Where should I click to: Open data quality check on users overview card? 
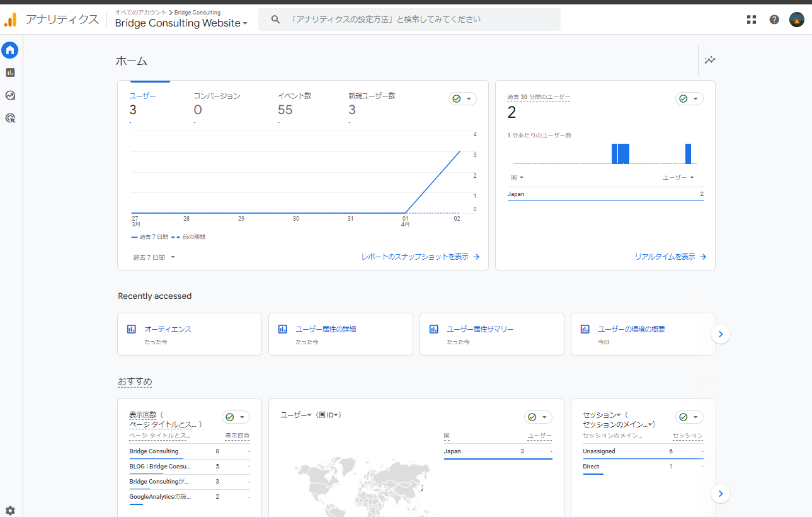pos(462,99)
